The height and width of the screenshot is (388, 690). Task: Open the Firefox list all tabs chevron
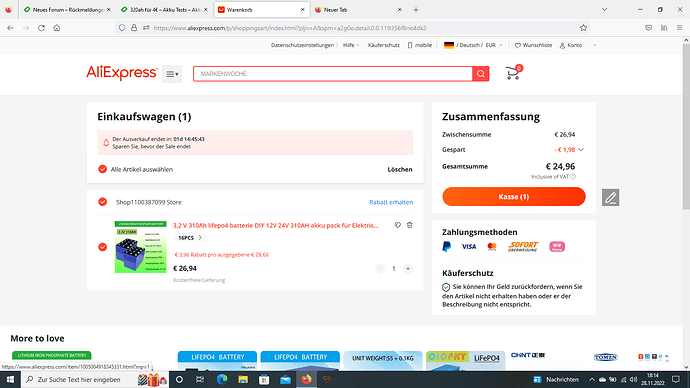point(604,9)
